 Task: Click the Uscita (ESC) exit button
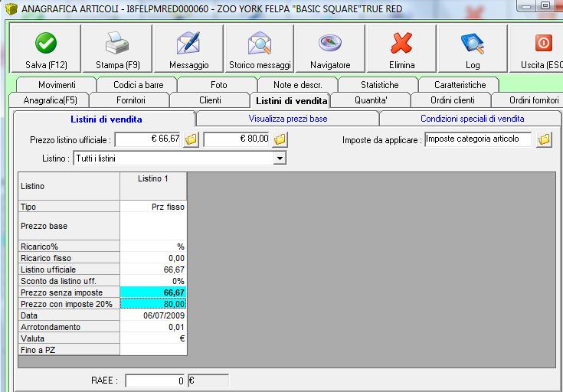tap(536, 48)
